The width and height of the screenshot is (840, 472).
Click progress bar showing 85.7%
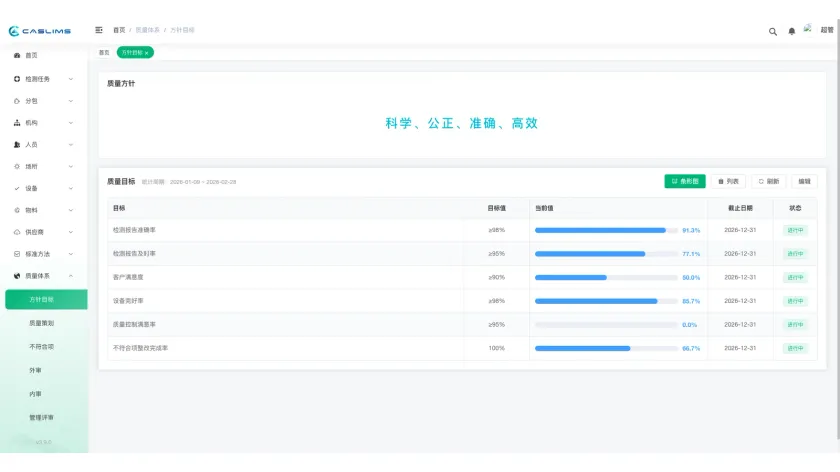606,301
